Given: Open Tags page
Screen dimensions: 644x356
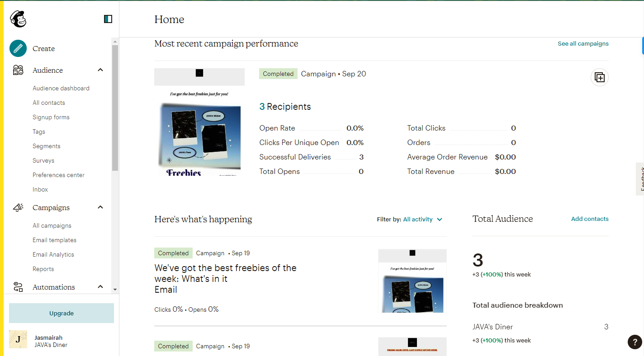Looking at the screenshot, I should (39, 131).
